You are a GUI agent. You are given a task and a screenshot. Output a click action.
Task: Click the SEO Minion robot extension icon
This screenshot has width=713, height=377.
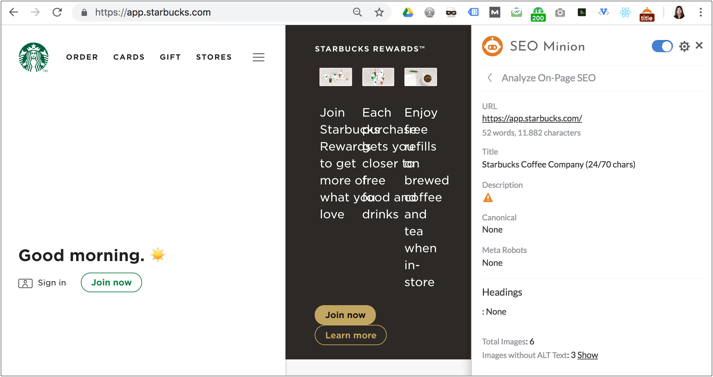(647, 14)
